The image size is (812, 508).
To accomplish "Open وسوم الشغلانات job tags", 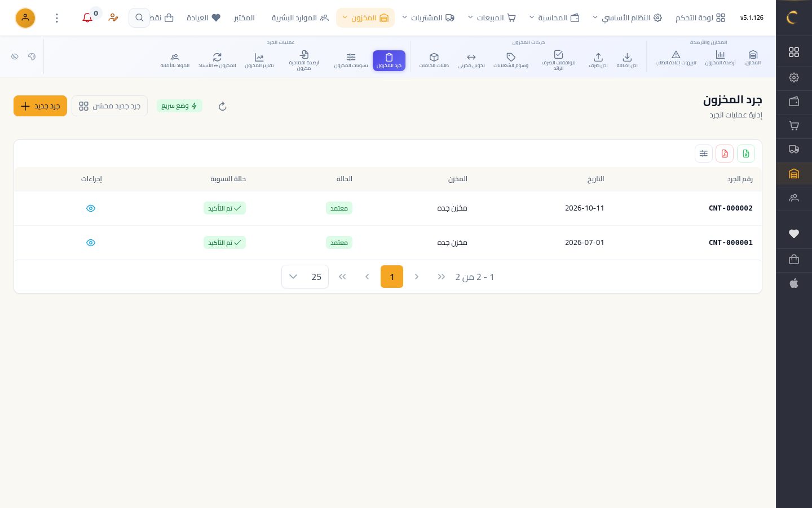I will pyautogui.click(x=511, y=60).
